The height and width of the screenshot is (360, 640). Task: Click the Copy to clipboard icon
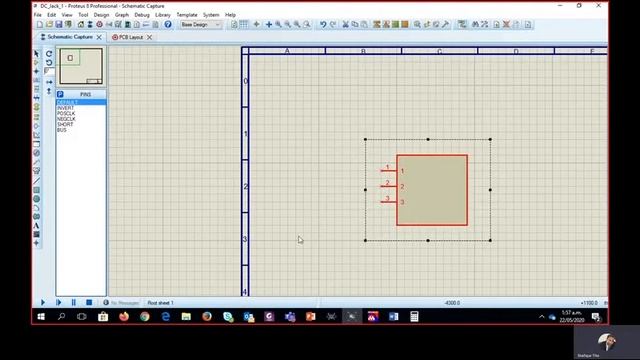click(x=355, y=24)
